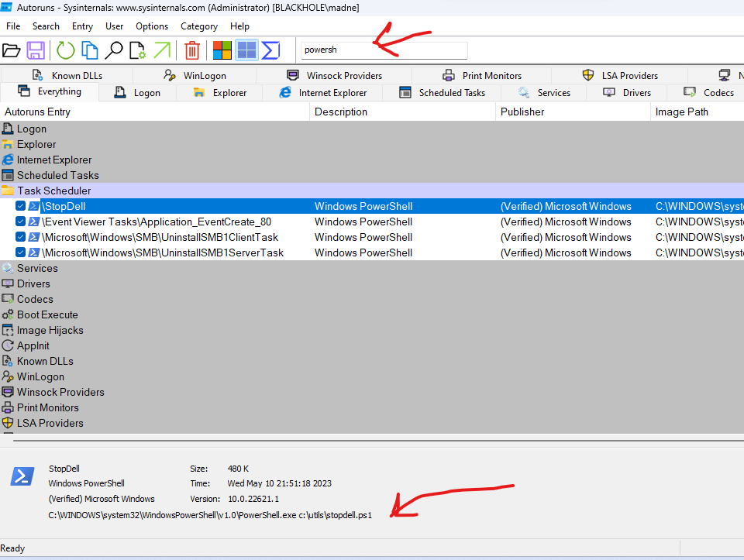Switch to the Scheduled Tasks tab
Image resolution: width=744 pixels, height=560 pixels.
[443, 93]
